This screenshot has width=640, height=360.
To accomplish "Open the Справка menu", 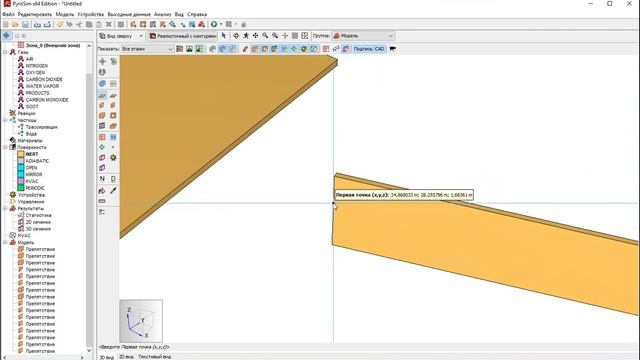I will pyautogui.click(x=197, y=14).
